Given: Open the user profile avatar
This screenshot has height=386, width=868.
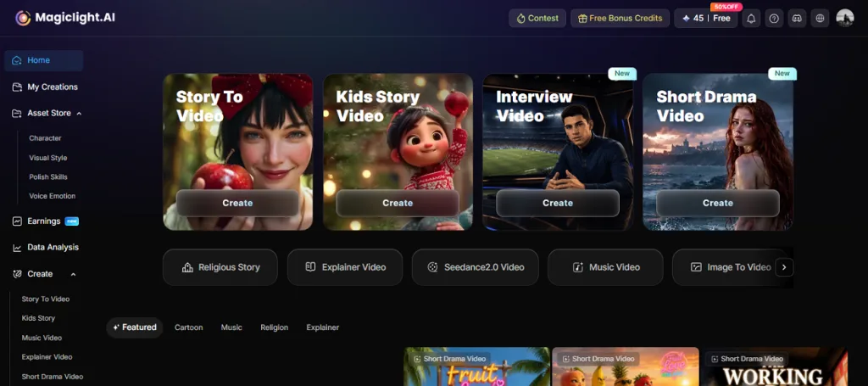Looking at the screenshot, I should click(845, 19).
